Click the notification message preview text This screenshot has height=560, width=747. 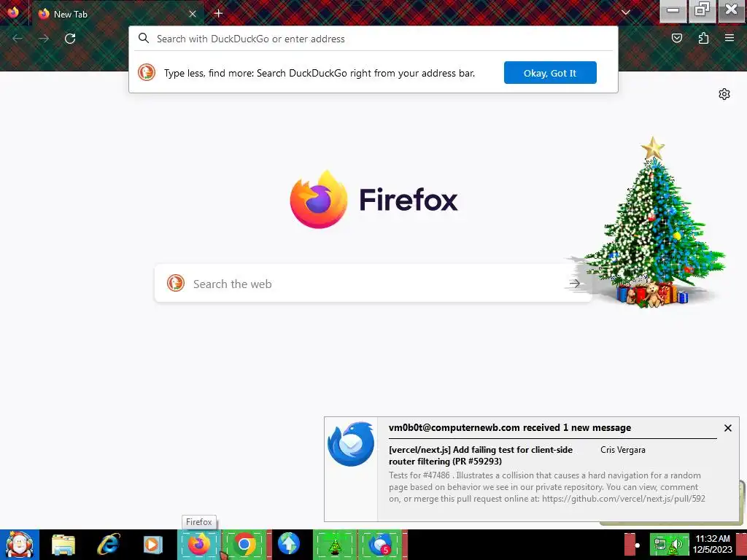(547, 487)
